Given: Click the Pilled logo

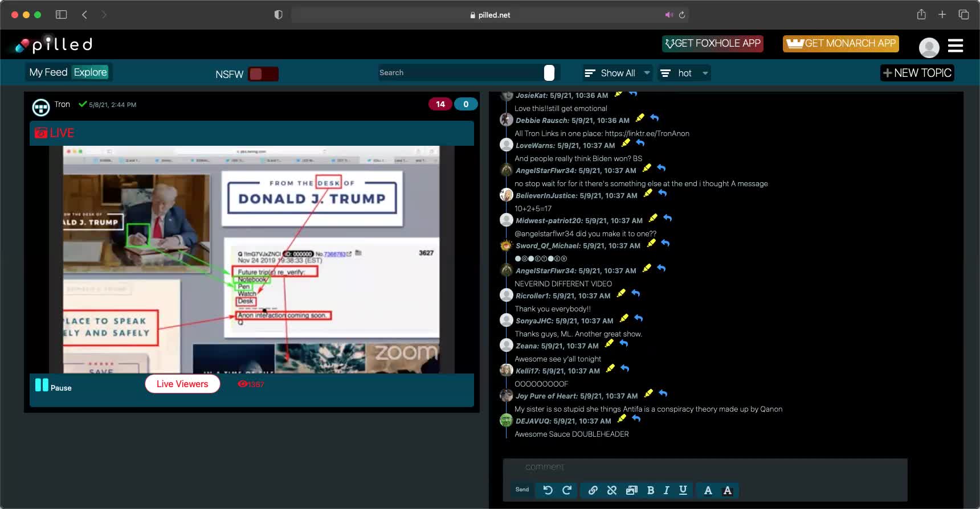Looking at the screenshot, I should [x=54, y=44].
